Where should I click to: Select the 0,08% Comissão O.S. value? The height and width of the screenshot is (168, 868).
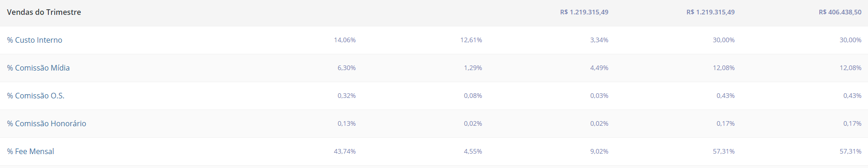(x=473, y=96)
